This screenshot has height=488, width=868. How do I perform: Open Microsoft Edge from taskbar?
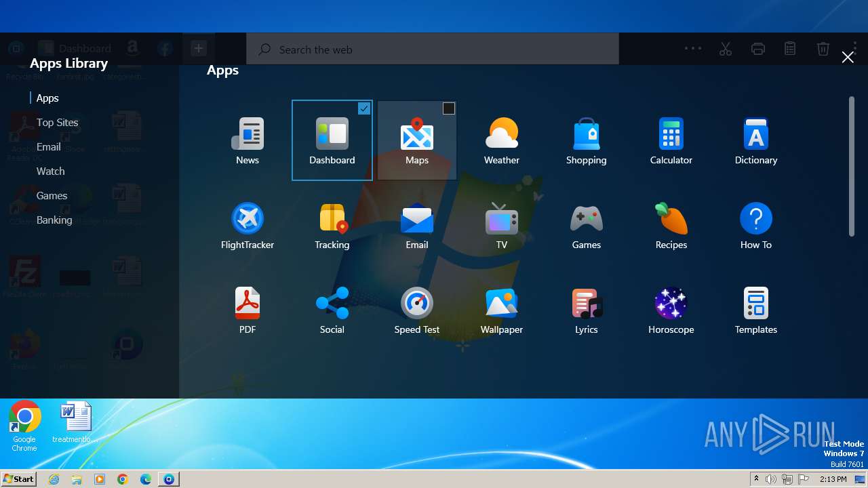click(146, 479)
